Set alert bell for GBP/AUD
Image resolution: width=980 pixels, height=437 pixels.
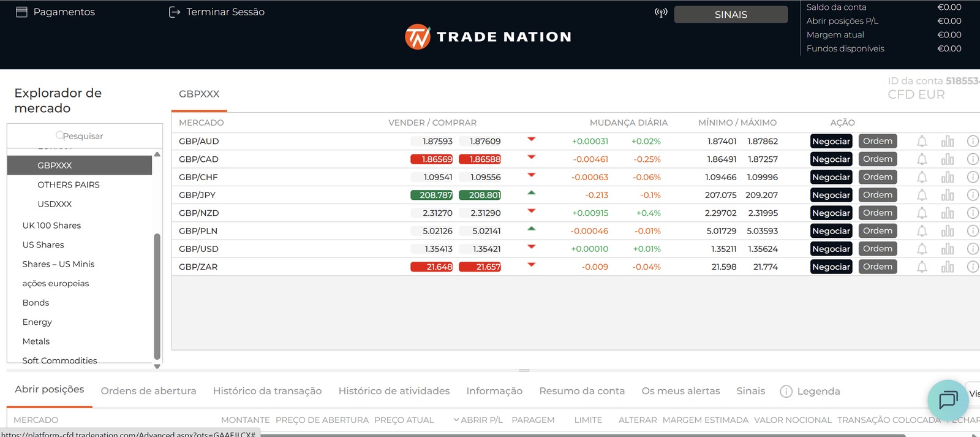922,142
